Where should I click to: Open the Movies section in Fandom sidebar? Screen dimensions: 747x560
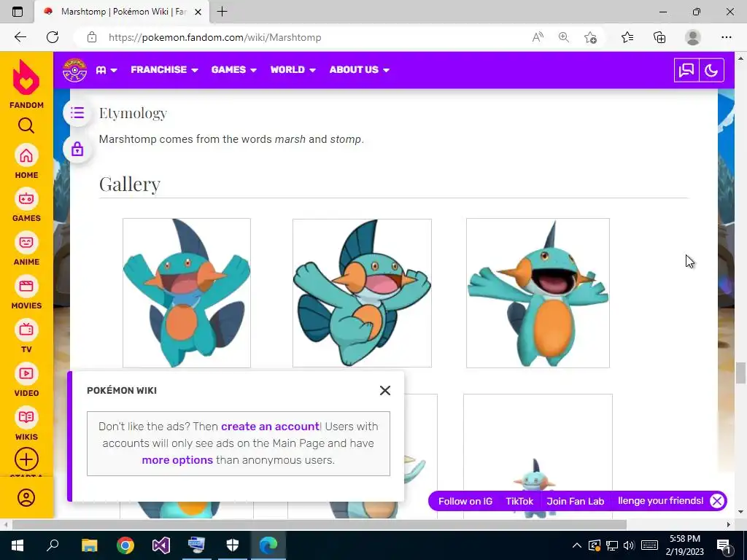(26, 286)
